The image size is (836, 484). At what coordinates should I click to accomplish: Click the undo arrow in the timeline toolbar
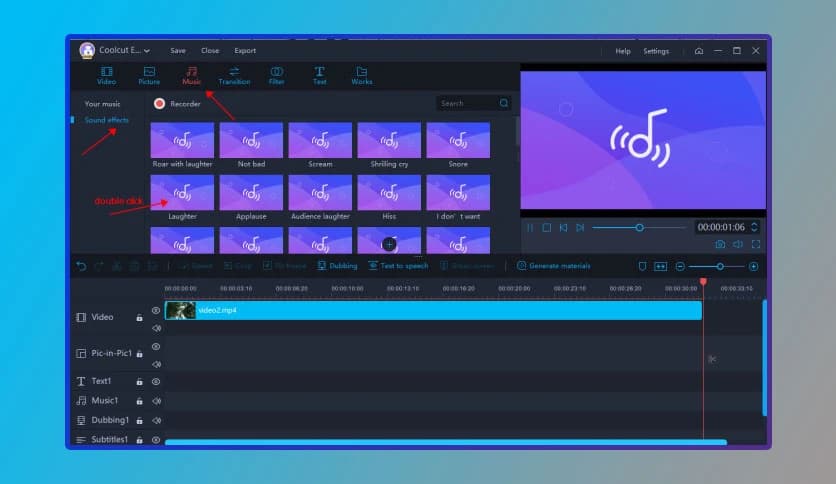pyautogui.click(x=82, y=266)
